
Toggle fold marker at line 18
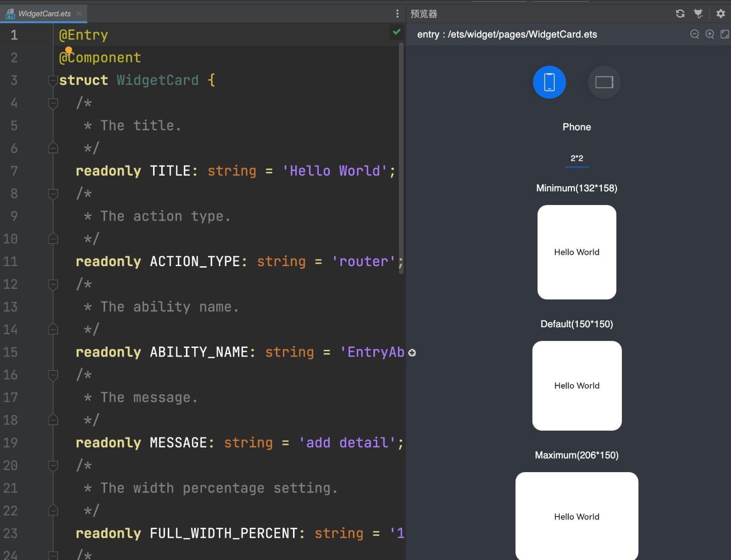pos(53,420)
